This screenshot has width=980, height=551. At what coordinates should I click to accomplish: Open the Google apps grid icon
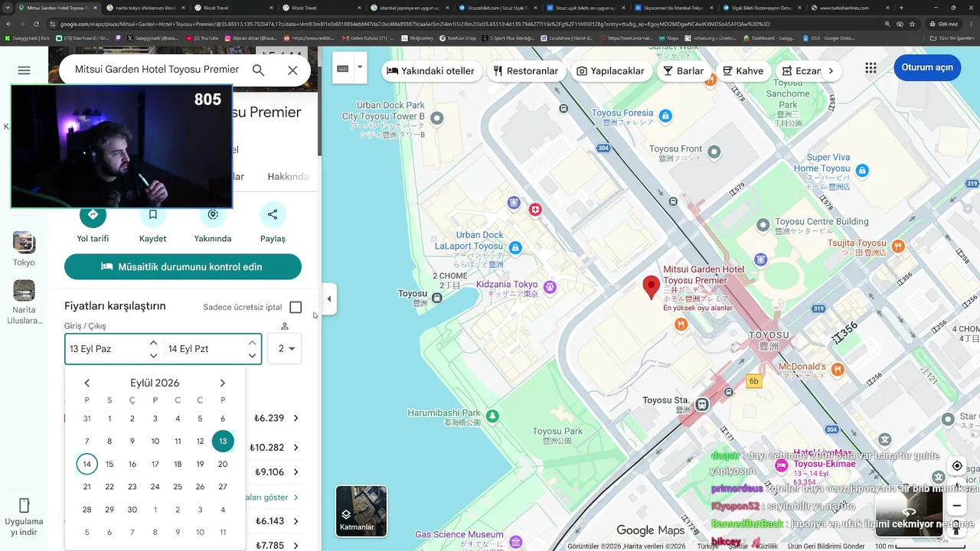871,67
